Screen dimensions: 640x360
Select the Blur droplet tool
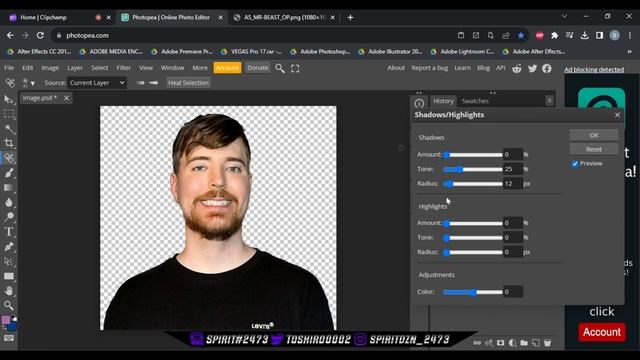point(9,202)
